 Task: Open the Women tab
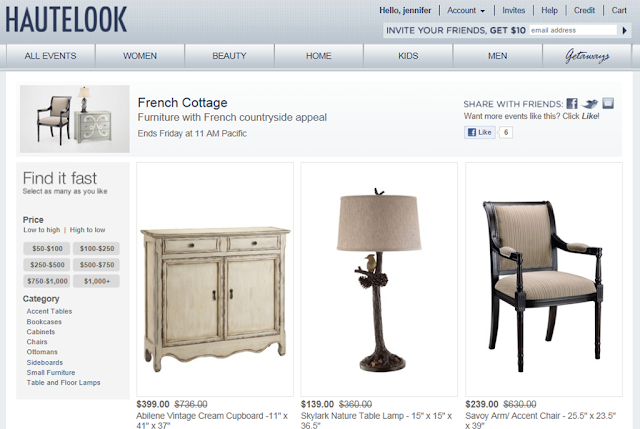(x=140, y=56)
